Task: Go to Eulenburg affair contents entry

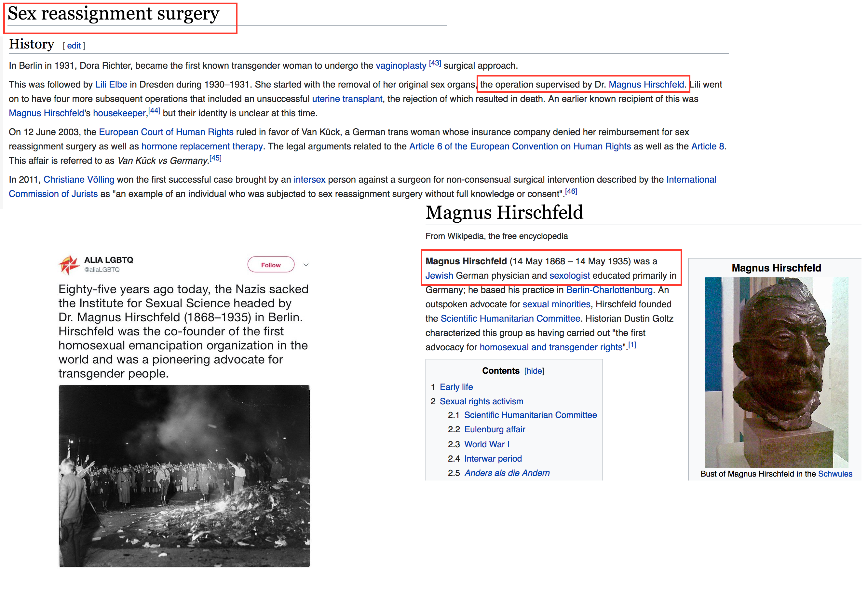Action: click(x=495, y=429)
